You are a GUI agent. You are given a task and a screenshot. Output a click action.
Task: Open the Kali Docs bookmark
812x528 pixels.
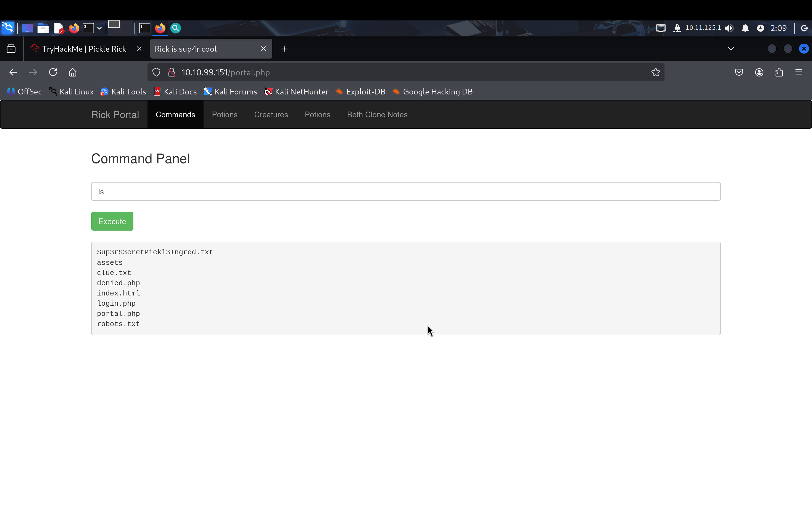[175, 92]
